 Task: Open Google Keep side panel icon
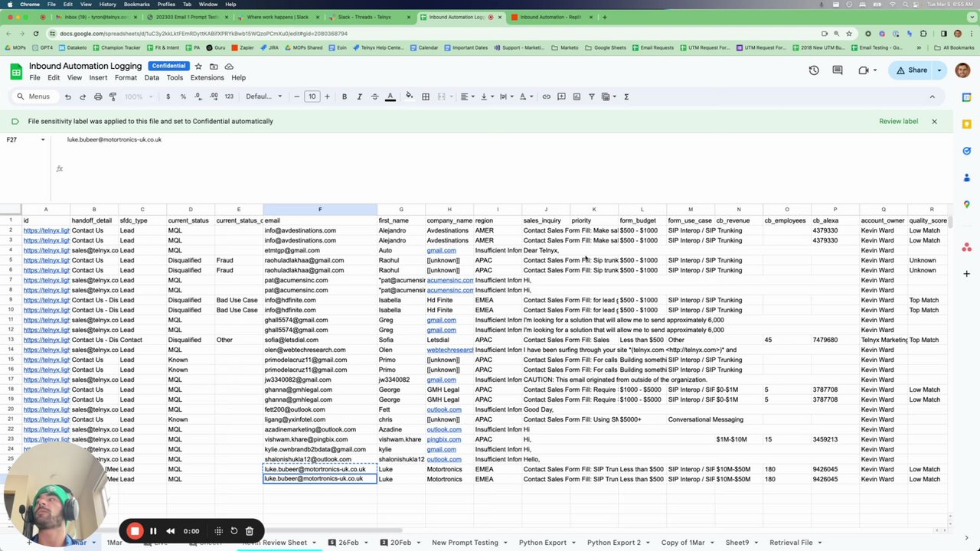pyautogui.click(x=967, y=124)
